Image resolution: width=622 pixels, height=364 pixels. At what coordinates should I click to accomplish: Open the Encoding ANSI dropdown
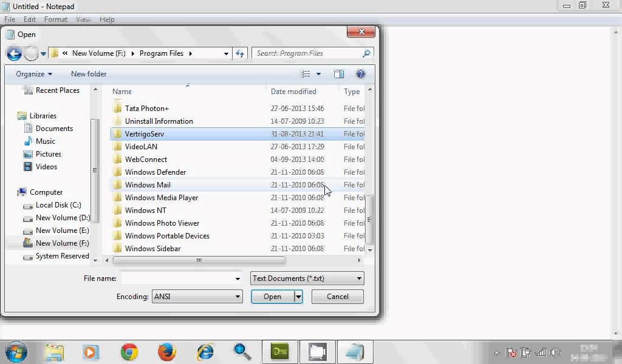point(197,296)
